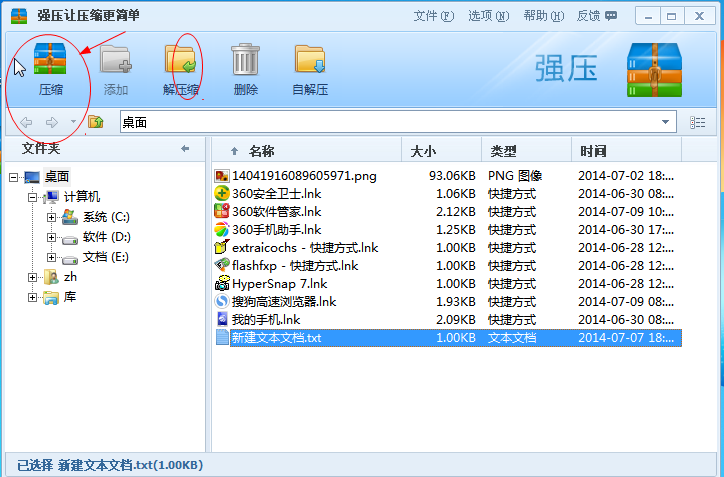
Task: Click the extraicochs shortcut icon
Action: (x=222, y=248)
